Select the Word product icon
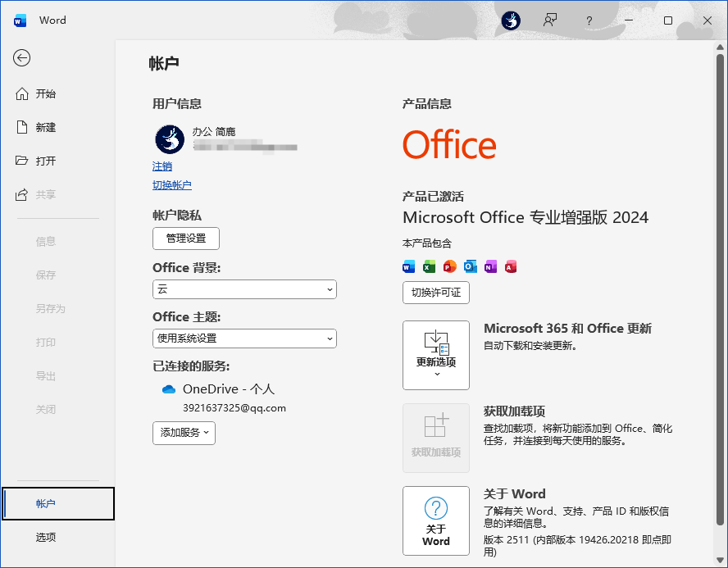The height and width of the screenshot is (568, 728). 408,266
